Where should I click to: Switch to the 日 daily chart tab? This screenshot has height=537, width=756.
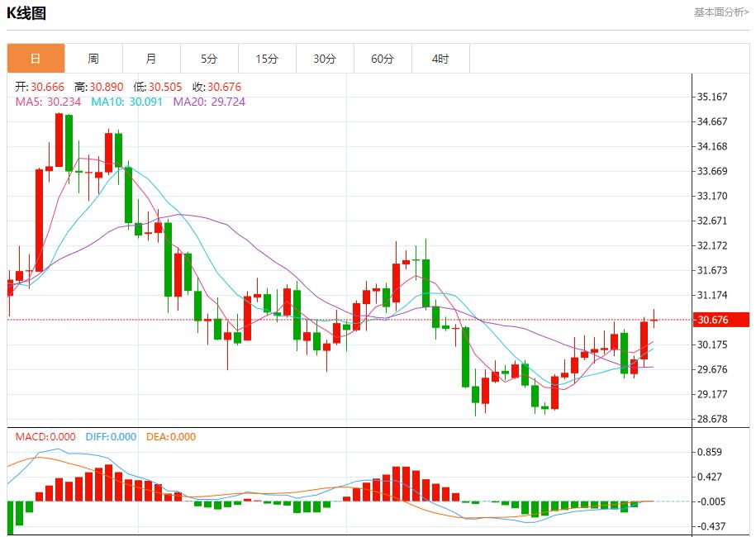click(x=36, y=59)
